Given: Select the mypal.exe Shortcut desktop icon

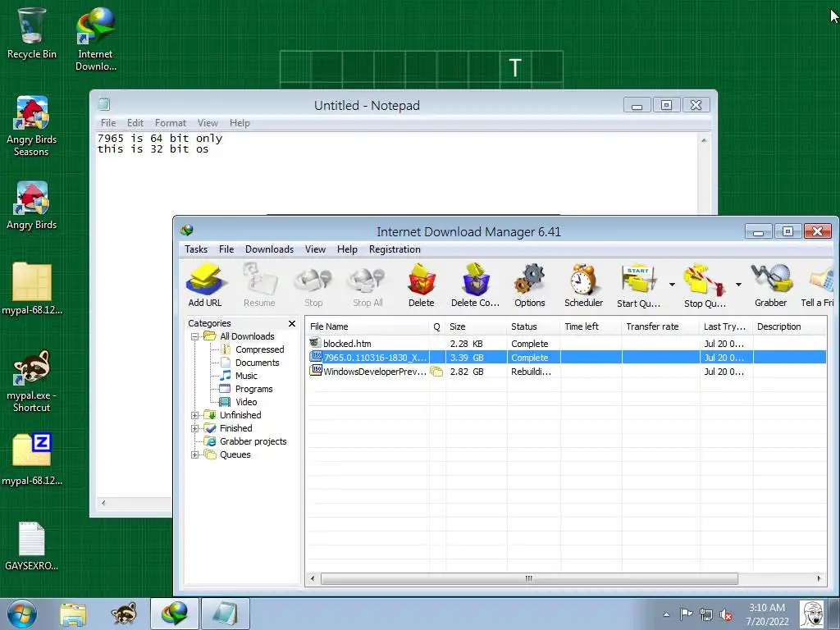Looking at the screenshot, I should pyautogui.click(x=31, y=381).
